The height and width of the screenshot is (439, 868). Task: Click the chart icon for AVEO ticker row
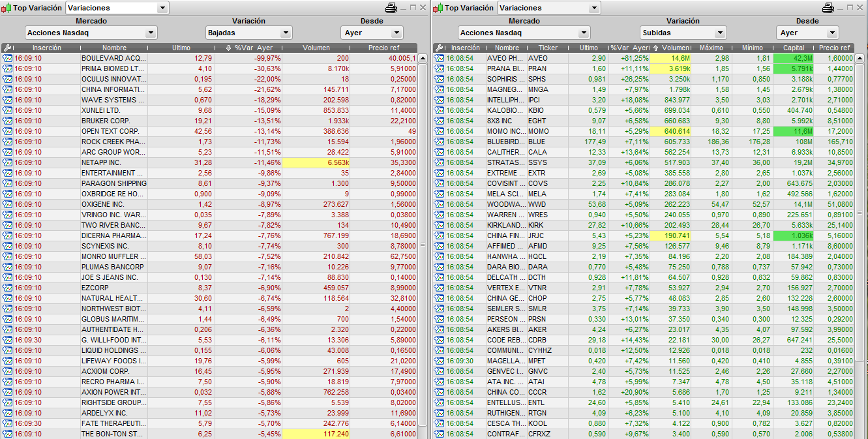pos(439,58)
